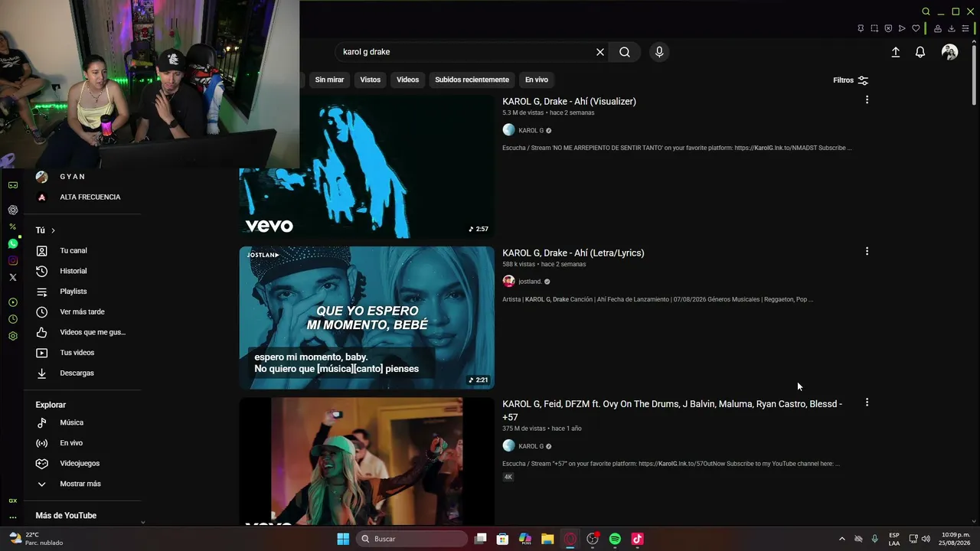Open TikTok from the taskbar
The image size is (980, 551).
[x=637, y=539]
